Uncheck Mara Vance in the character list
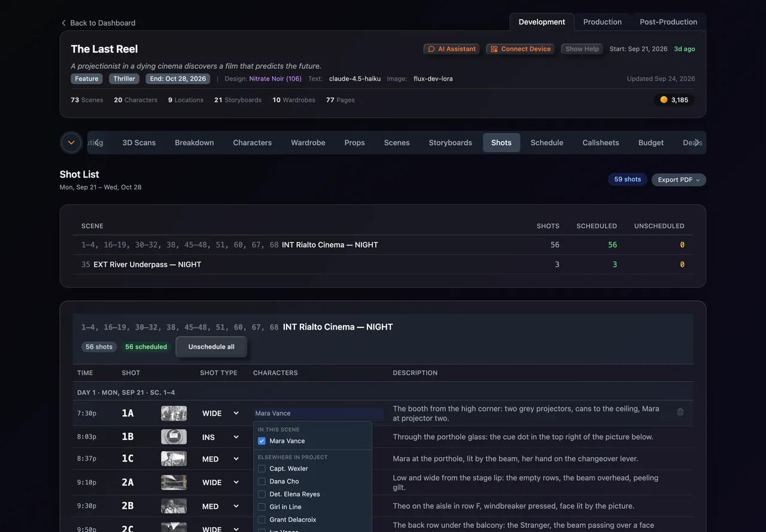Screen dimensions: 766x532 click(x=262, y=441)
